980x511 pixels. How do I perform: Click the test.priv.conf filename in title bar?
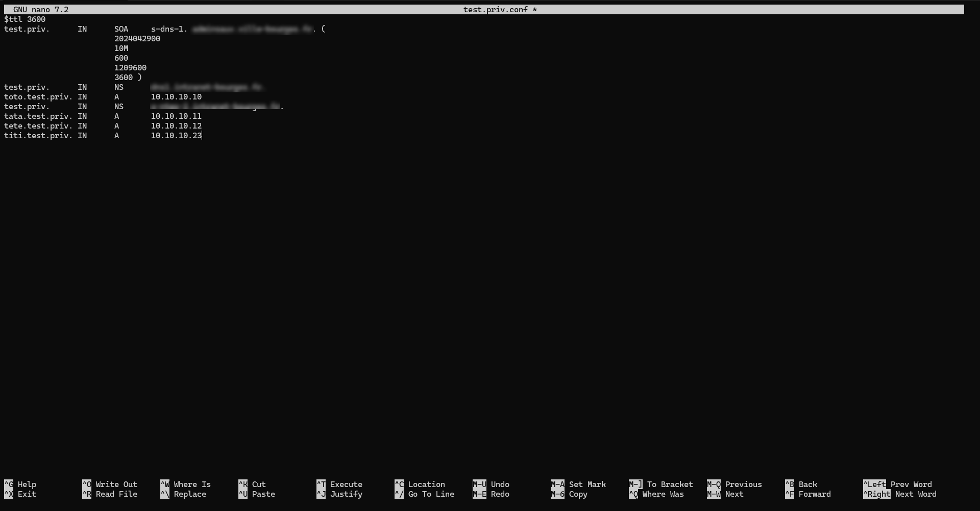tap(496, 10)
